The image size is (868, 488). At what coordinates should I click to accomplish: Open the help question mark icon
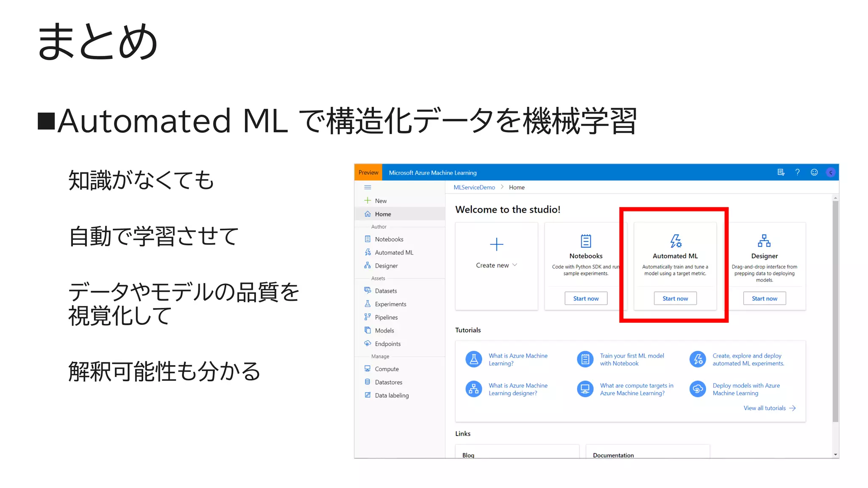tap(797, 172)
